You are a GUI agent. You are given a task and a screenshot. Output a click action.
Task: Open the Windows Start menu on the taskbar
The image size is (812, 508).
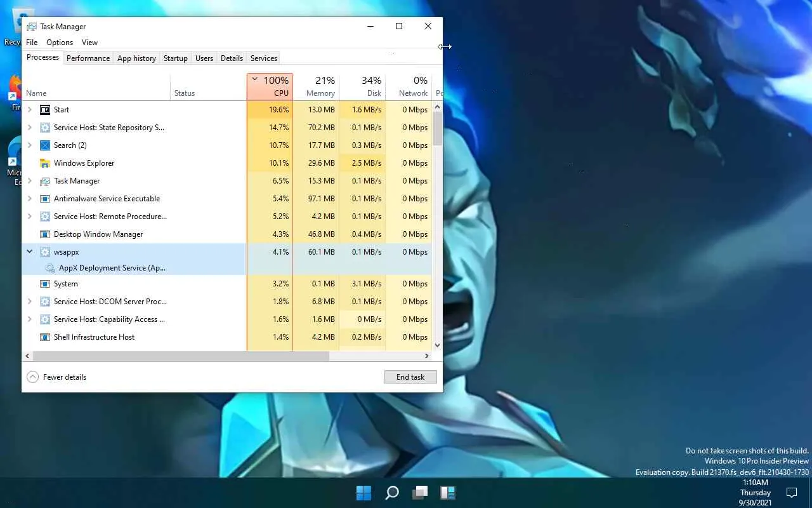coord(363,492)
